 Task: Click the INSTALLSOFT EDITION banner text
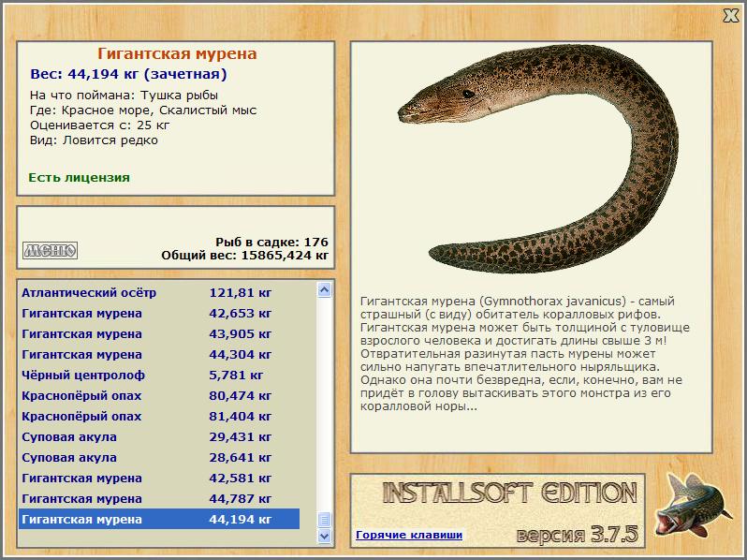point(510,493)
